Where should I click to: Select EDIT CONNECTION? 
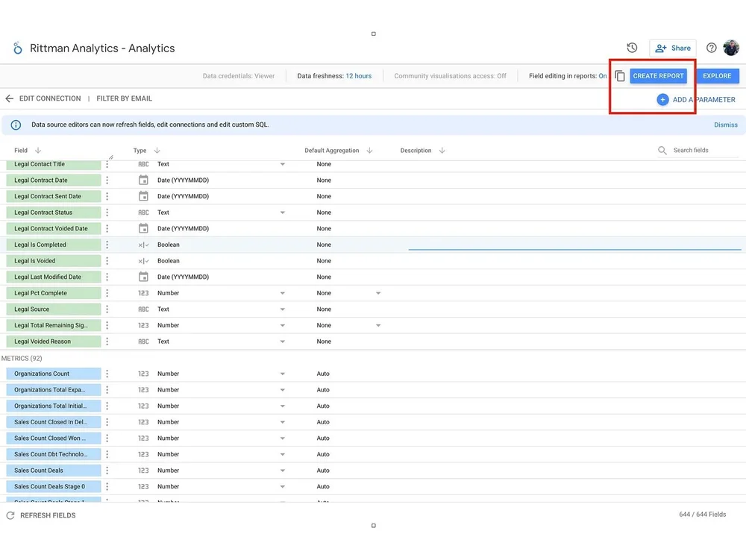tap(48, 98)
